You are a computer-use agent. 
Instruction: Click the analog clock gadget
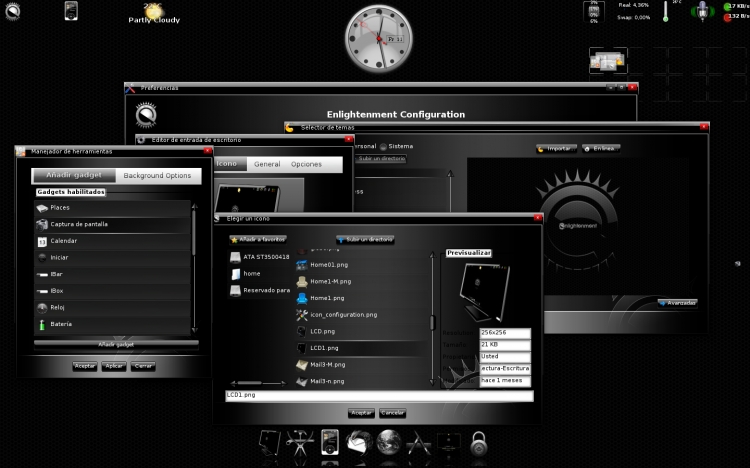(x=379, y=39)
